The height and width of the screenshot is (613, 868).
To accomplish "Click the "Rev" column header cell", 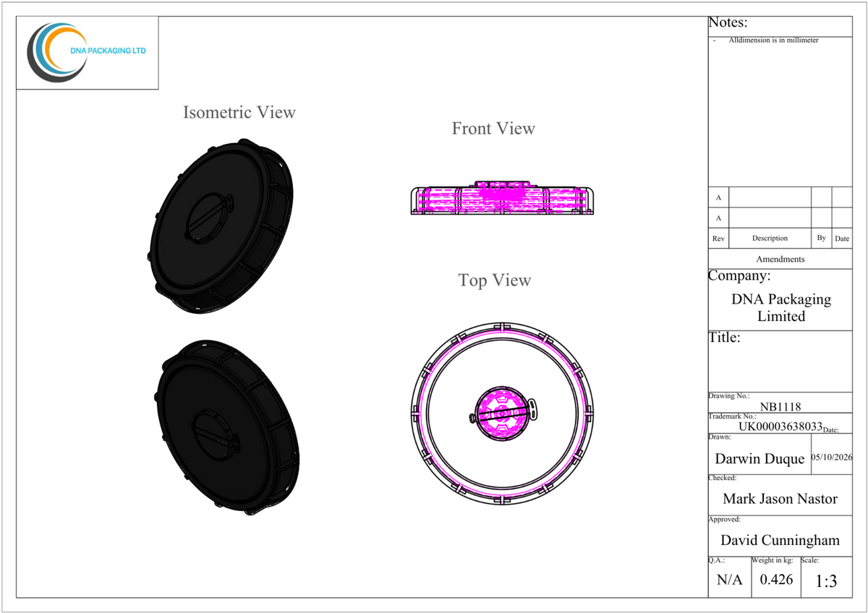I will [718, 239].
